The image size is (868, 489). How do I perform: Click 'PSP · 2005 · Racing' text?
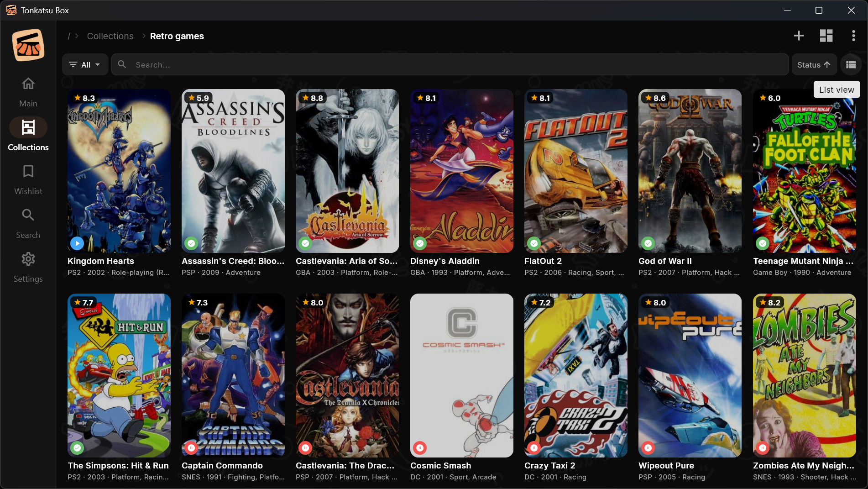[x=672, y=477]
